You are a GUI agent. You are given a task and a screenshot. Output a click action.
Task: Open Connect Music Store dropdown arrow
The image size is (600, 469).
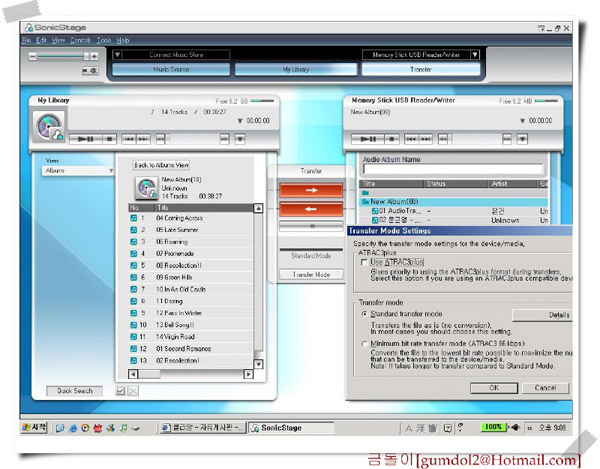point(118,55)
